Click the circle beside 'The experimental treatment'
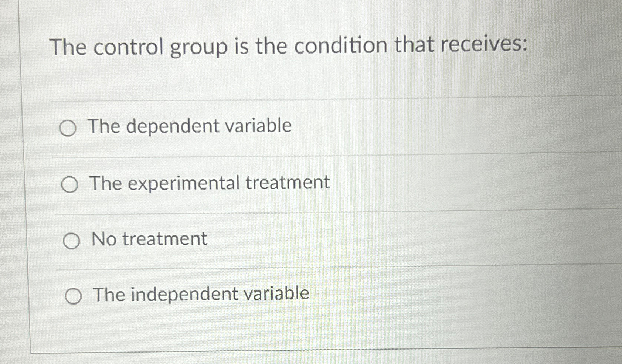The width and height of the screenshot is (622, 364). [70, 185]
